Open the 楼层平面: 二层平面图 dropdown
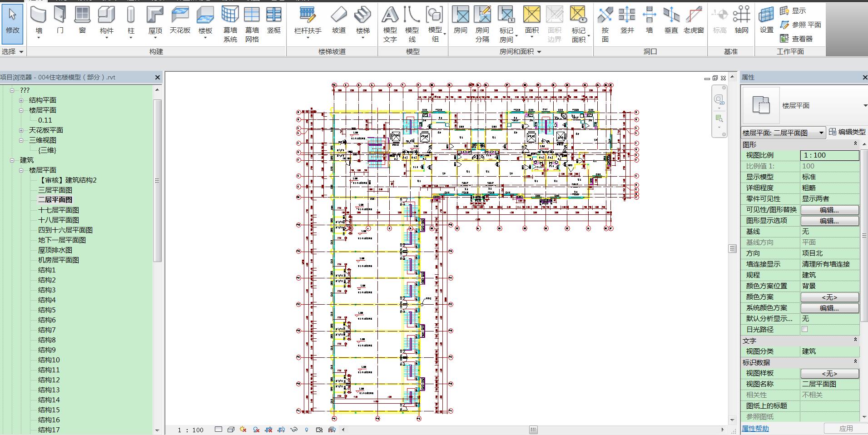Image resolution: width=868 pixels, height=435 pixels. point(821,133)
